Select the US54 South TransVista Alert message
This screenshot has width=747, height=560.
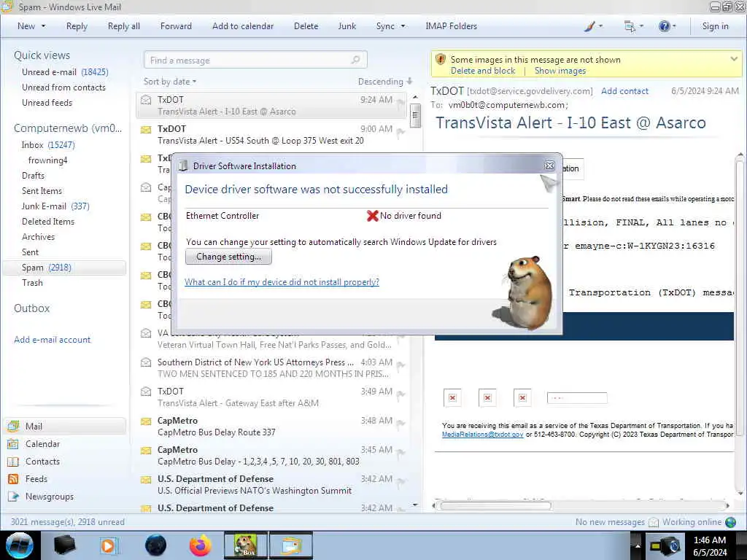271,135
